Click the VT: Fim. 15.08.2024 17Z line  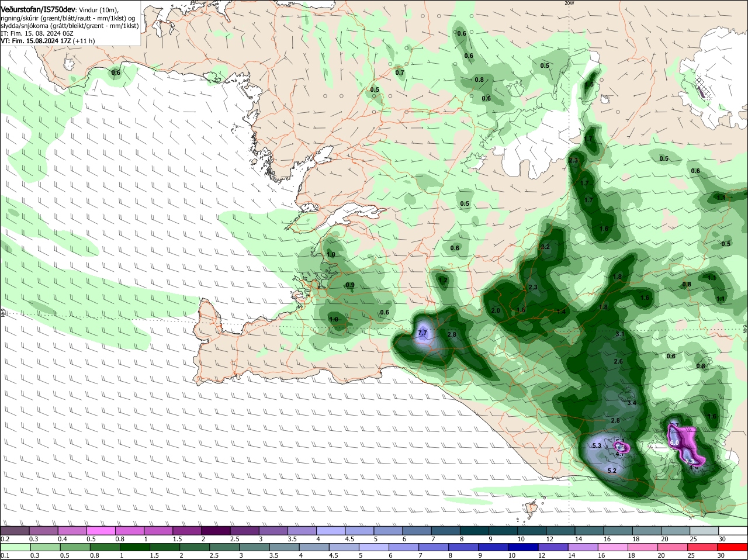48,41
